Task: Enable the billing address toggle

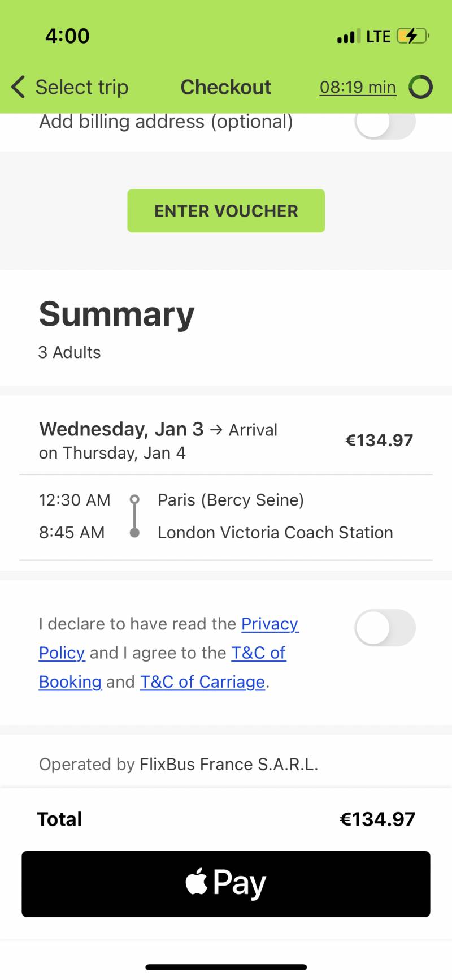Action: point(385,122)
